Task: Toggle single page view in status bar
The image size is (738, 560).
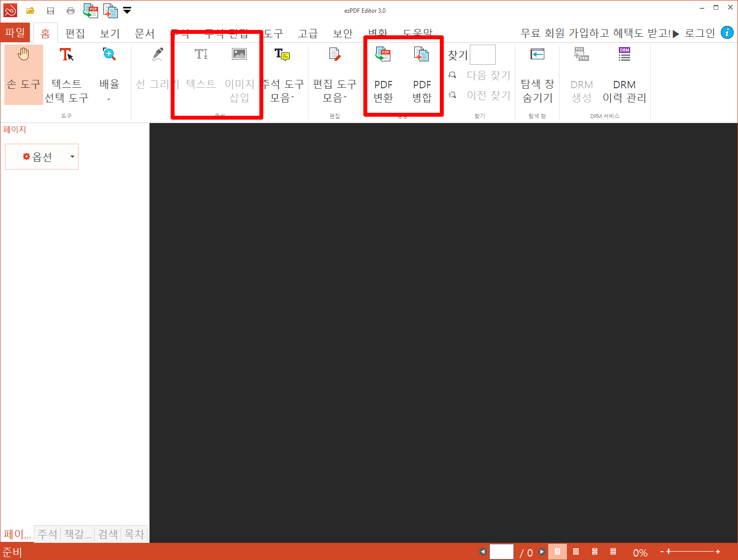Action: click(x=557, y=551)
